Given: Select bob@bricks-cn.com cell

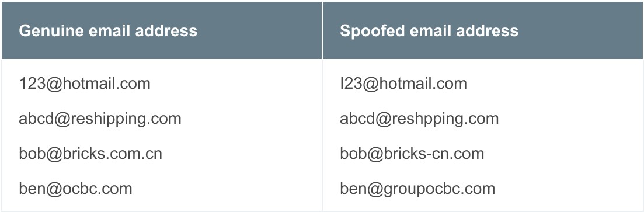Looking at the screenshot, I should [x=412, y=154].
